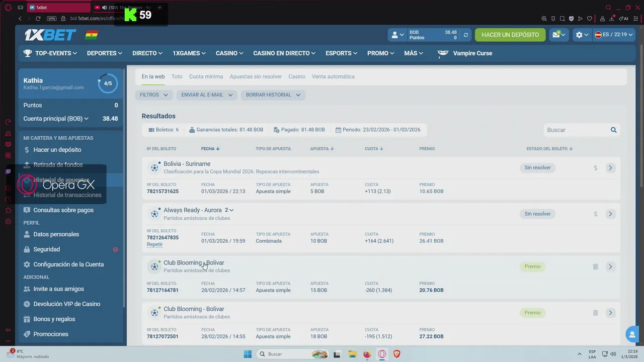Click the Opera menu icon in title bar
The height and width of the screenshot is (362, 644).
pos(8,8)
